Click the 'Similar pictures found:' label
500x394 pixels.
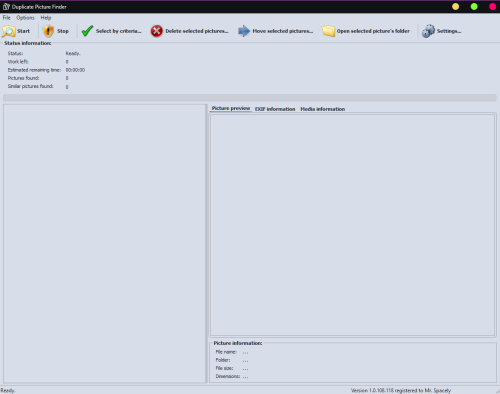(x=30, y=86)
